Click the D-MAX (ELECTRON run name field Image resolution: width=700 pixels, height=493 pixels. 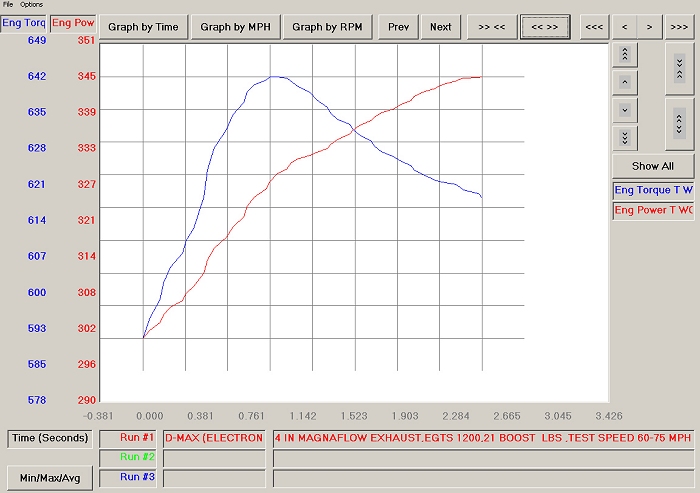pyautogui.click(x=214, y=438)
